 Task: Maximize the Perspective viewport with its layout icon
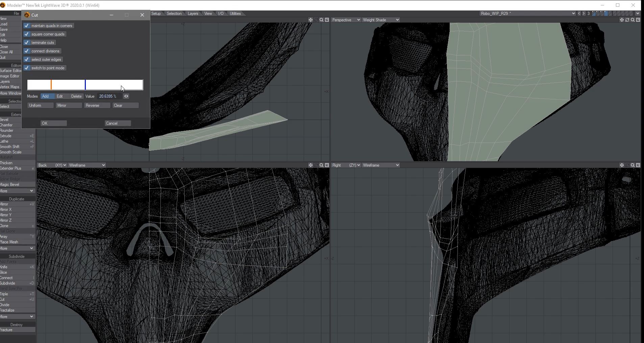click(638, 20)
